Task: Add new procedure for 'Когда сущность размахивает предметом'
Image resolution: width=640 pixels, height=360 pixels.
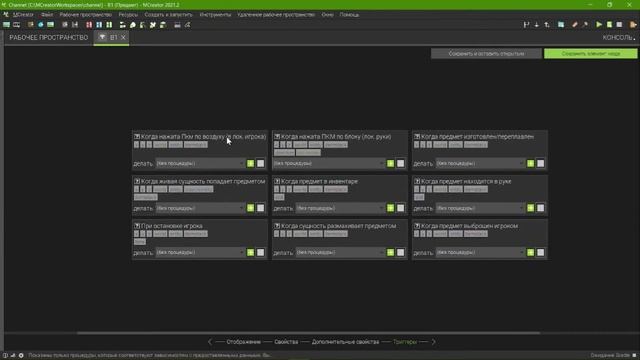Action: [x=390, y=253]
